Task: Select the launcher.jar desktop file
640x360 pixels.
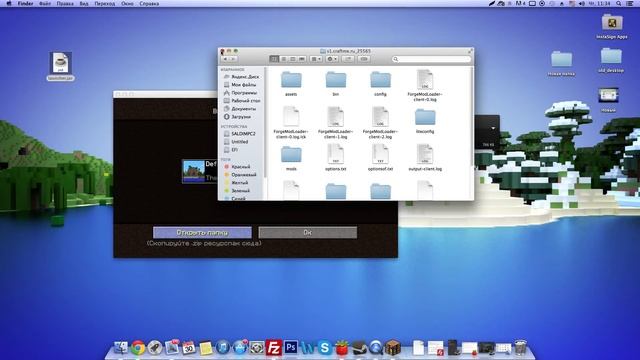Action: [x=60, y=66]
